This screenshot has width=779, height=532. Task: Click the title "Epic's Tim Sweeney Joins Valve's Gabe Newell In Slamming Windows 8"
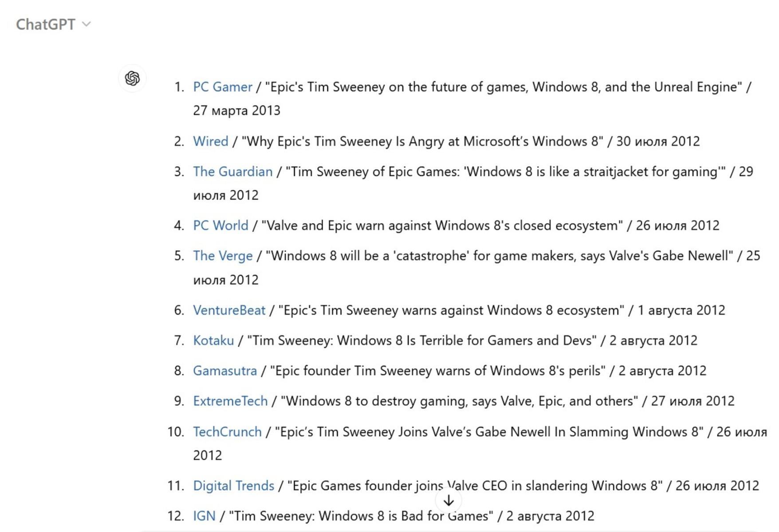pos(489,432)
